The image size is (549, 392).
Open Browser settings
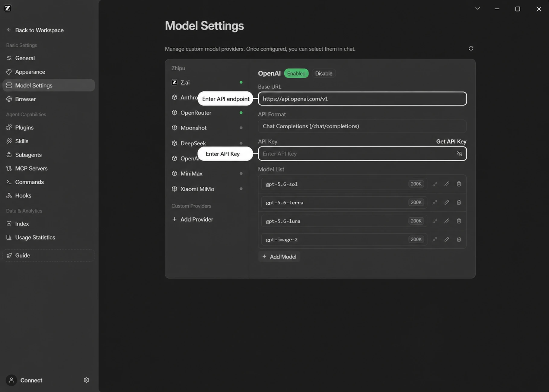click(49, 99)
